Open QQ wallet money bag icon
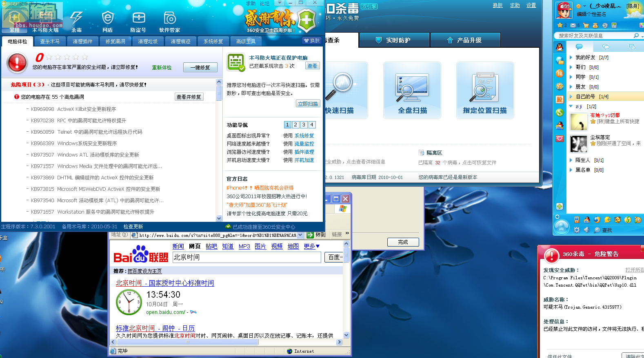Image resolution: width=644 pixels, height=358 pixels. coord(595,25)
